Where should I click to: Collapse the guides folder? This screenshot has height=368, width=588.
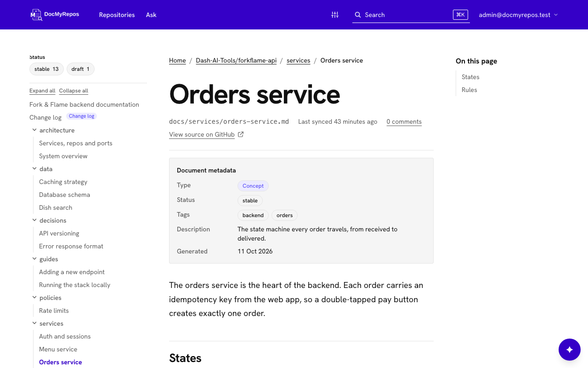pyautogui.click(x=34, y=259)
